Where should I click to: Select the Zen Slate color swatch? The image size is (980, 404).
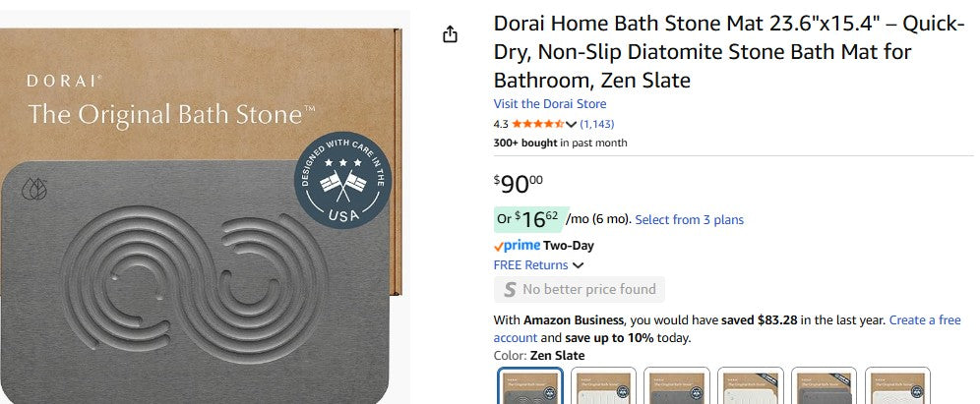[x=530, y=386]
